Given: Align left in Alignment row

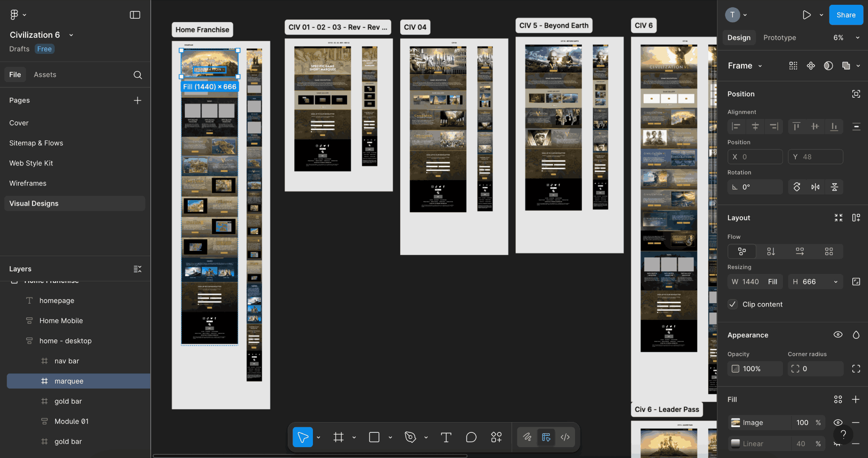Looking at the screenshot, I should [x=736, y=126].
